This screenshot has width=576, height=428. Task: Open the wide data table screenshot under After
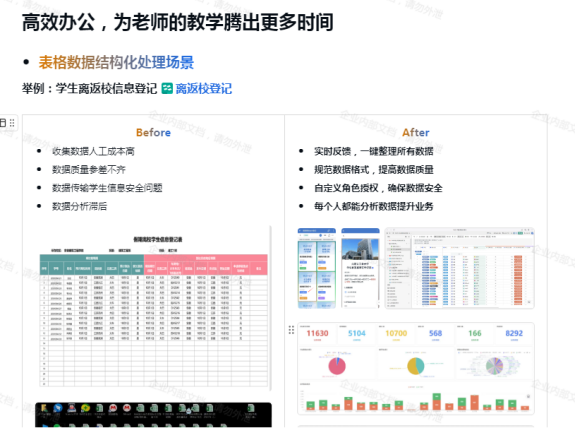459,268
